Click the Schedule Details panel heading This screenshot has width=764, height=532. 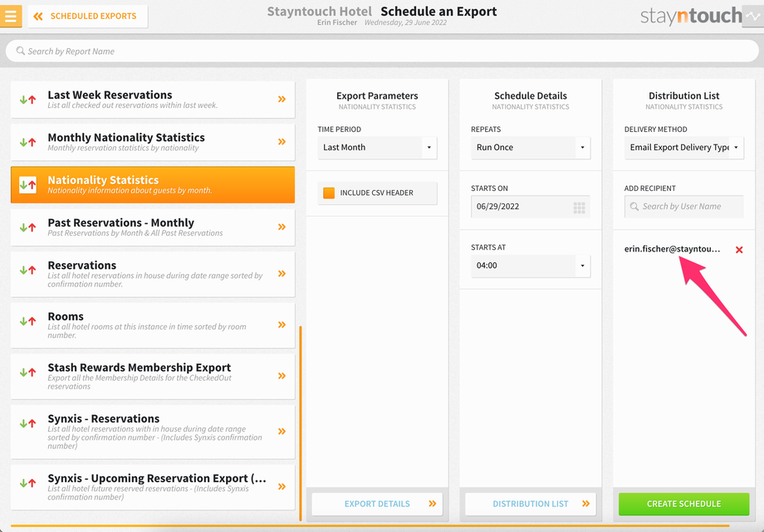point(530,95)
